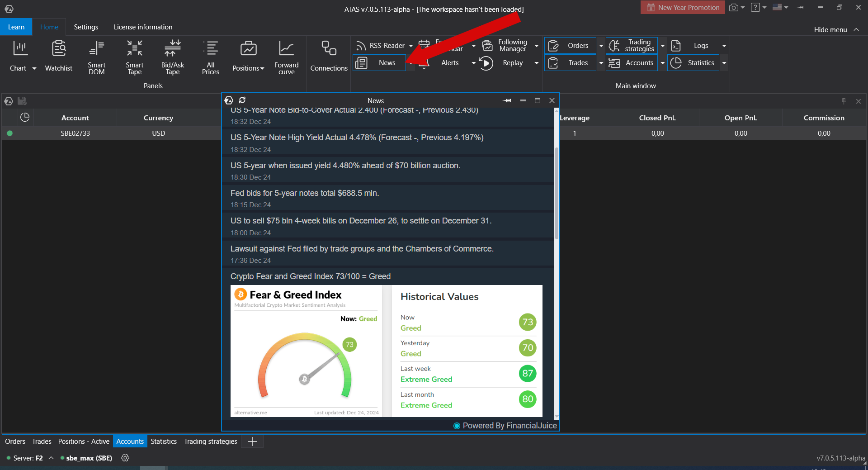Image resolution: width=868 pixels, height=470 pixels.
Task: Open the help question mark icon
Action: coord(755,7)
